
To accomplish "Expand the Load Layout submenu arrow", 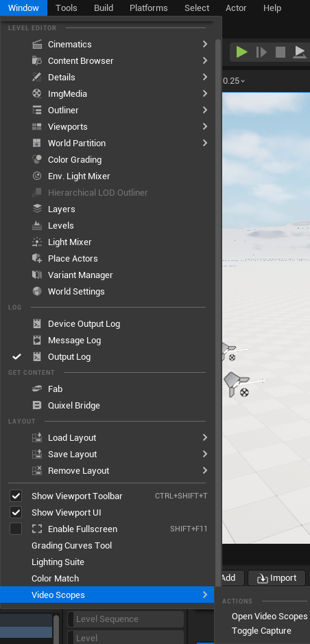I will tap(205, 437).
